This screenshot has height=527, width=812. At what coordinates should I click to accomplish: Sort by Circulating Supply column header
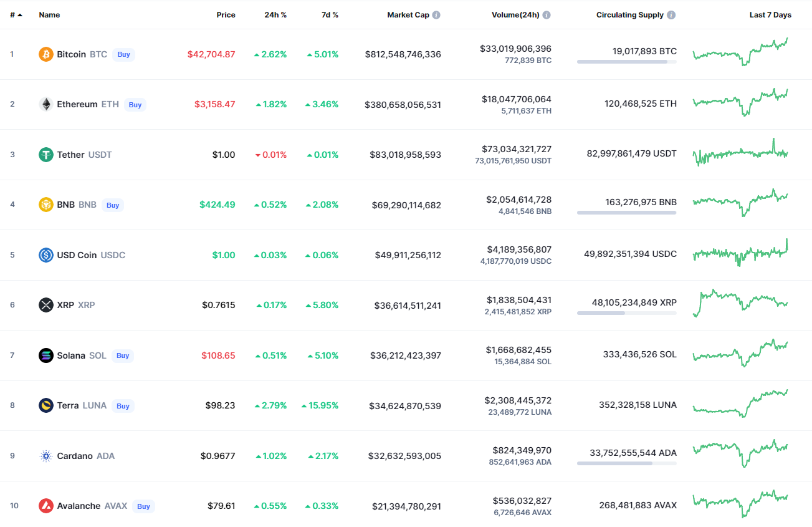630,15
